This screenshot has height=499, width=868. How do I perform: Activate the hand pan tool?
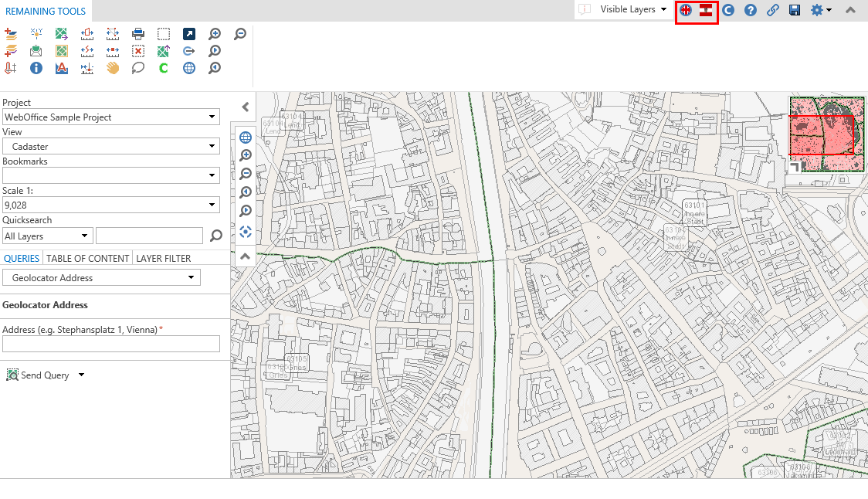coord(113,68)
